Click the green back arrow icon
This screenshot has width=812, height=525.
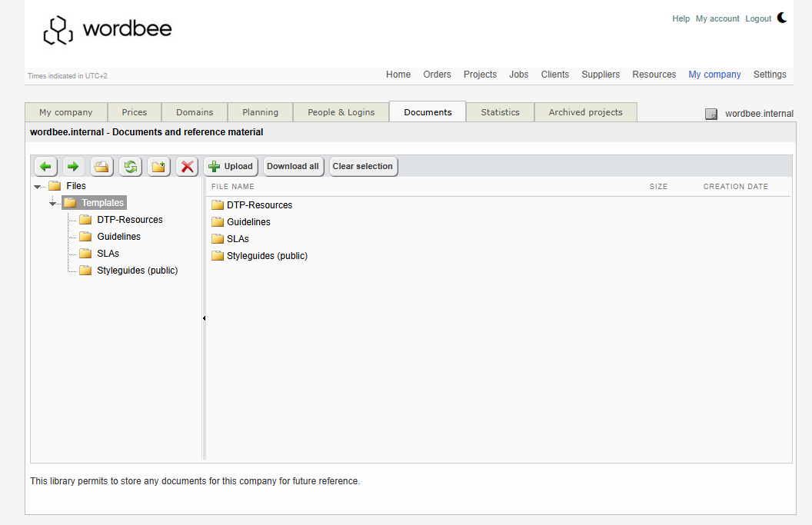click(x=46, y=167)
